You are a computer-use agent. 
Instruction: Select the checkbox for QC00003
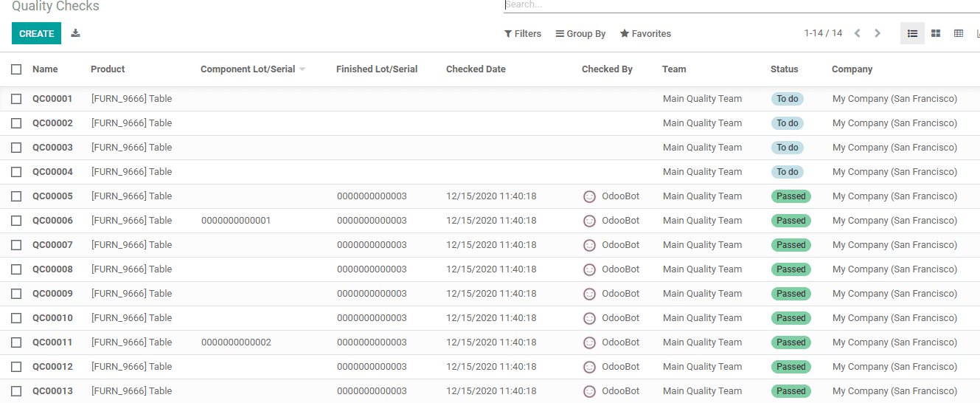(x=16, y=148)
